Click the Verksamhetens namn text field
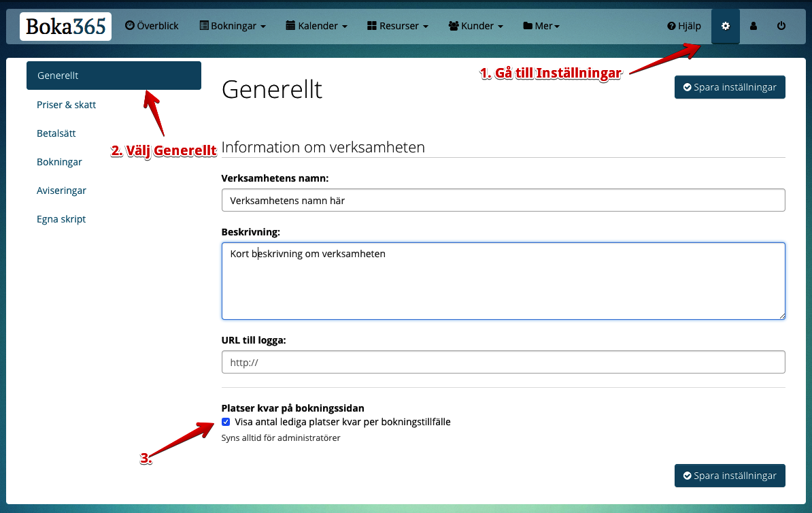Viewport: 812px width, 513px height. 503,200
